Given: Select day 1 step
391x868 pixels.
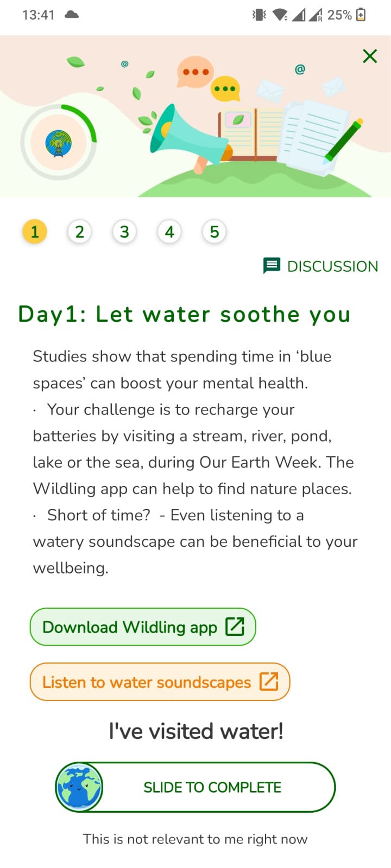Looking at the screenshot, I should click(35, 232).
